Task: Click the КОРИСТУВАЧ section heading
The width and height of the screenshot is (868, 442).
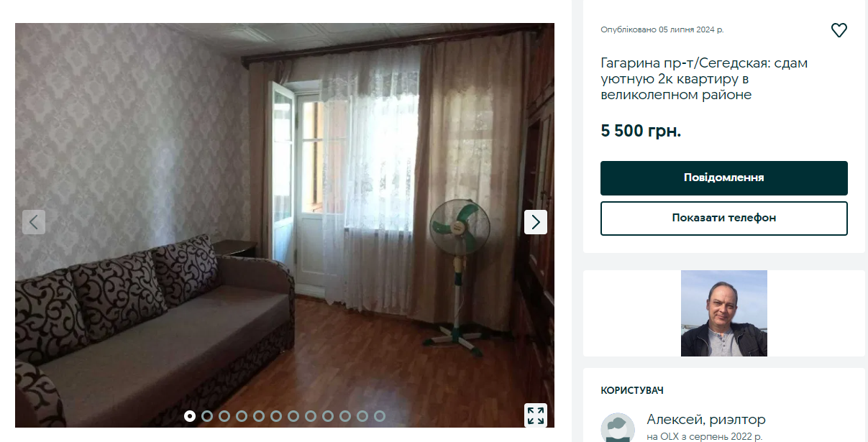Action: 632,390
